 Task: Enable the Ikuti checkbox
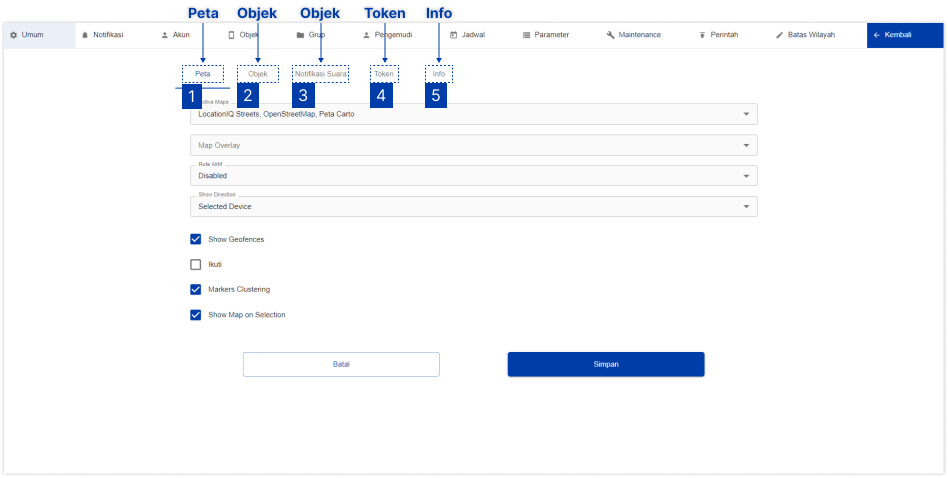click(x=196, y=265)
